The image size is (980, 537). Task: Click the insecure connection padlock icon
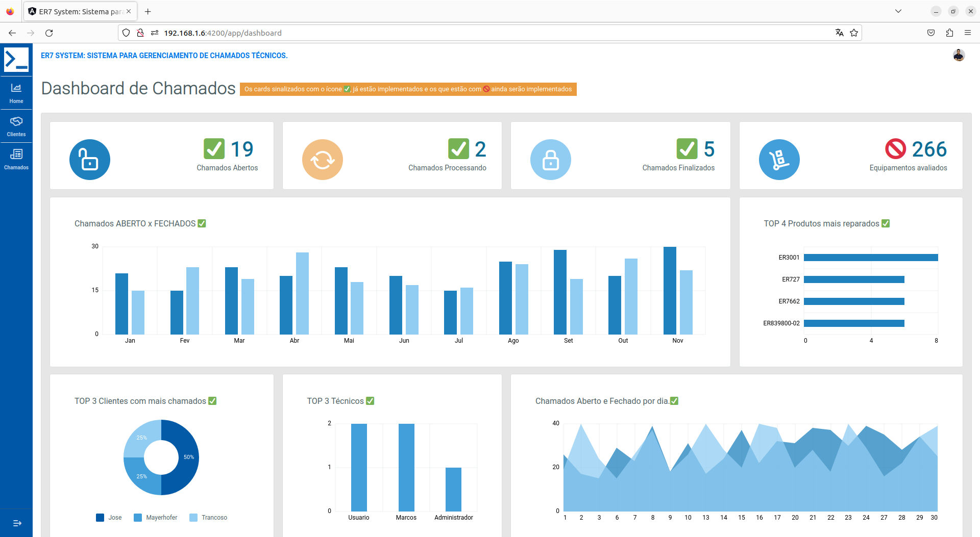[x=140, y=33]
